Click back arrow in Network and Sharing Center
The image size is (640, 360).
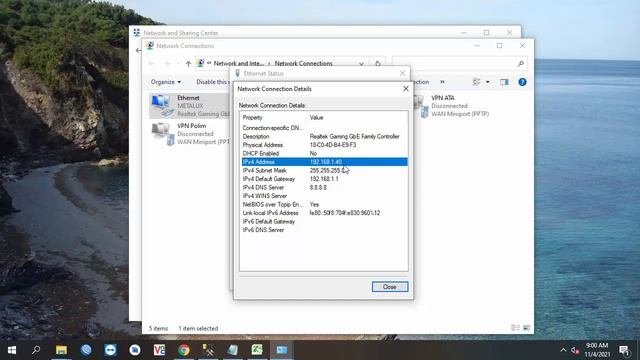coord(138,51)
